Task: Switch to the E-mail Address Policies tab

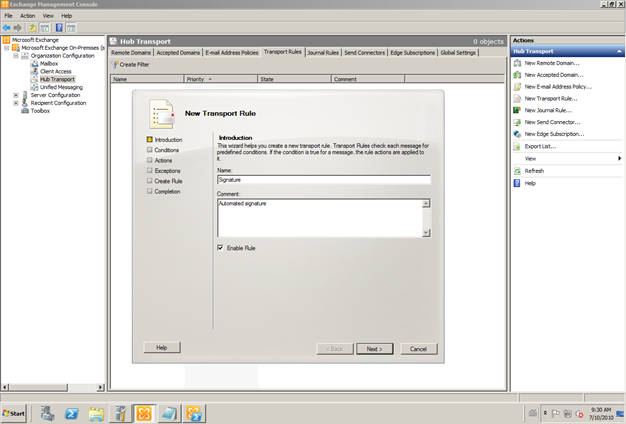Action: tap(232, 53)
